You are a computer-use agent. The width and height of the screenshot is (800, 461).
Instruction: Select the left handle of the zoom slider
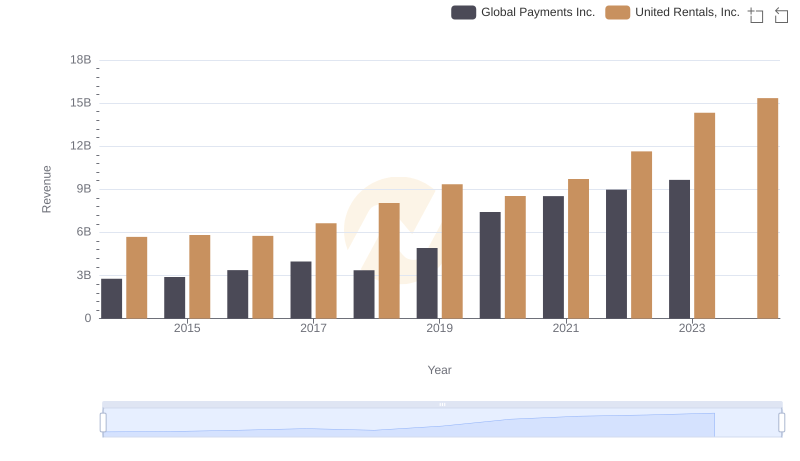pyautogui.click(x=103, y=423)
